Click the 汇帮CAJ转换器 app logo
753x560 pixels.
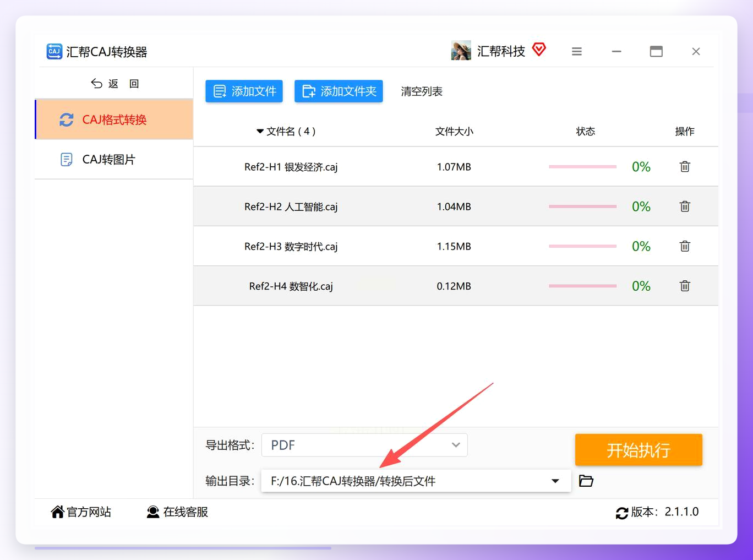pyautogui.click(x=54, y=51)
